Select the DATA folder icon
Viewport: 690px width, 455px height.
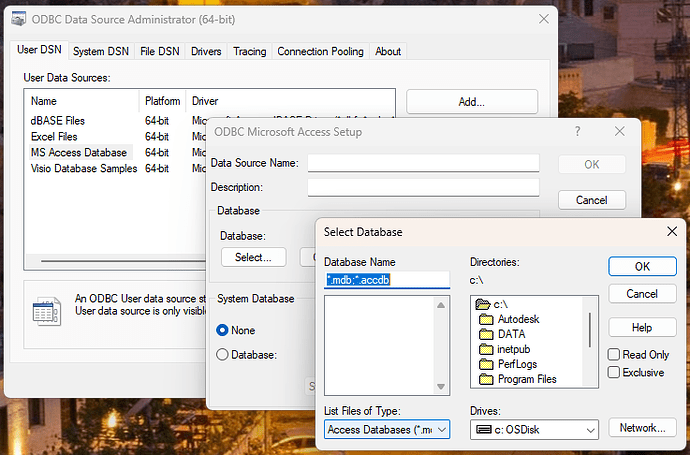(486, 334)
